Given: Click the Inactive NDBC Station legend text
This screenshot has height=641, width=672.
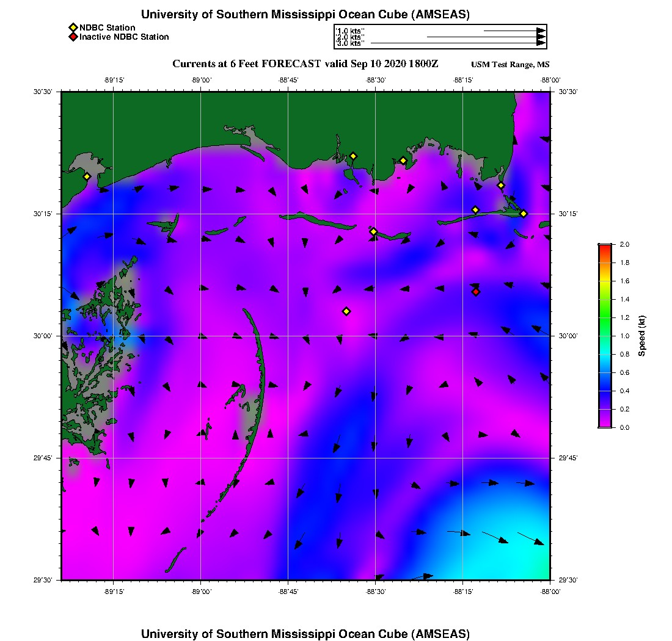Looking at the screenshot, I should (124, 37).
